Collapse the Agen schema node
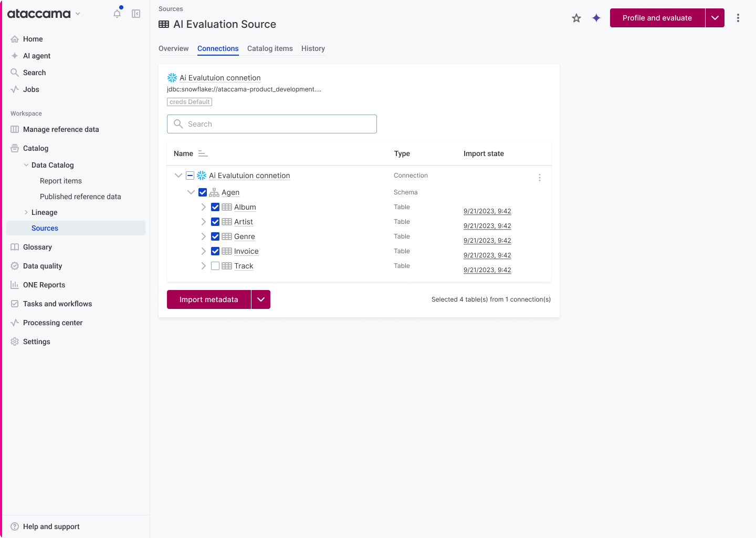 [x=191, y=192]
